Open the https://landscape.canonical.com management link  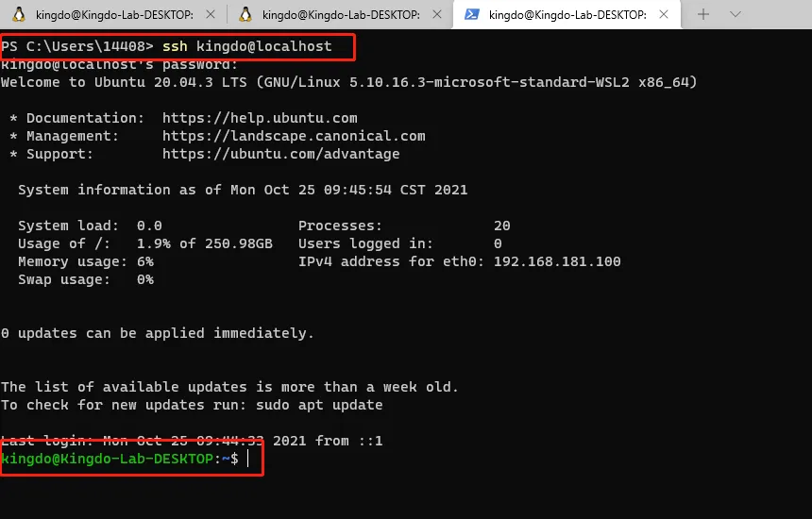(294, 136)
